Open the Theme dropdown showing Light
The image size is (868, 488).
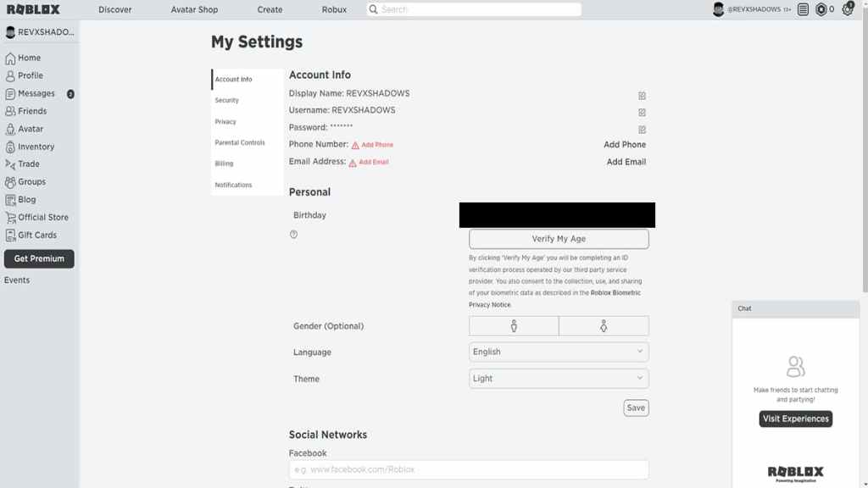(559, 379)
